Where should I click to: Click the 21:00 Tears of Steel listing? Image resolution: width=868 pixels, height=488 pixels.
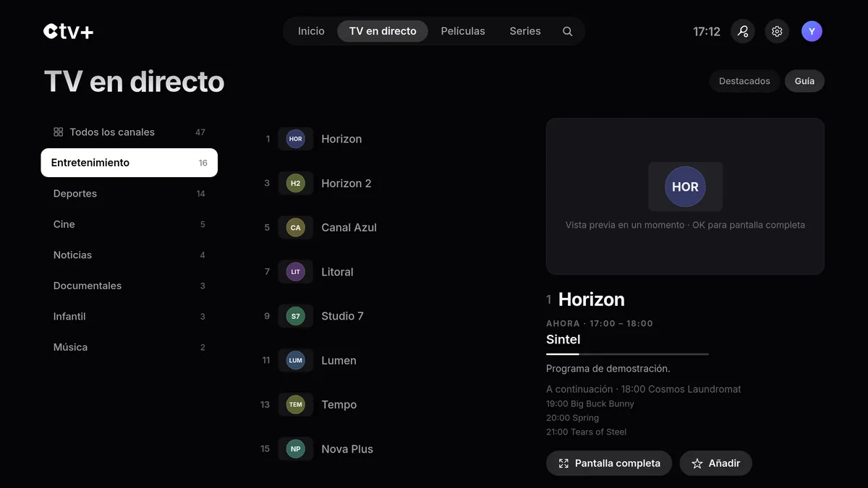point(587,432)
